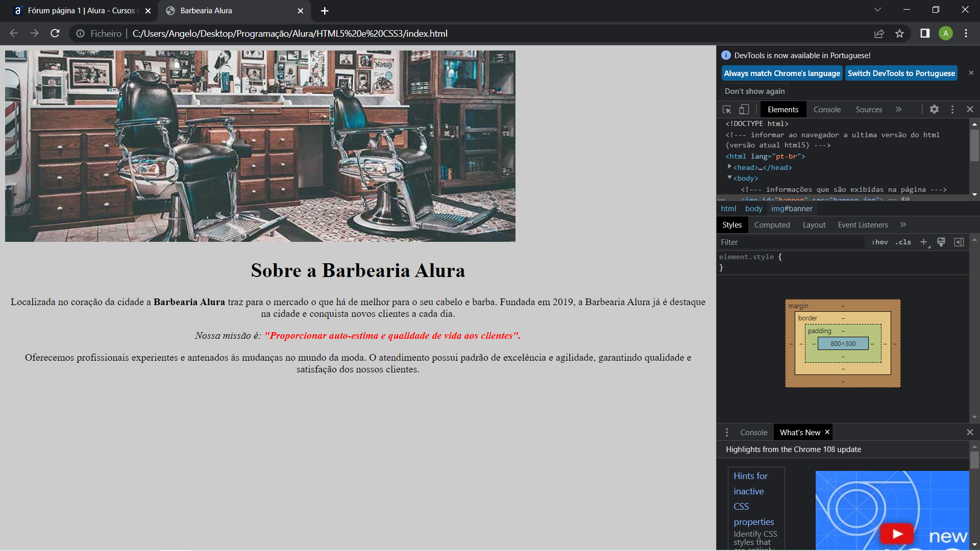980x551 pixels.
Task: Open the tab search chevron
Action: (877, 10)
